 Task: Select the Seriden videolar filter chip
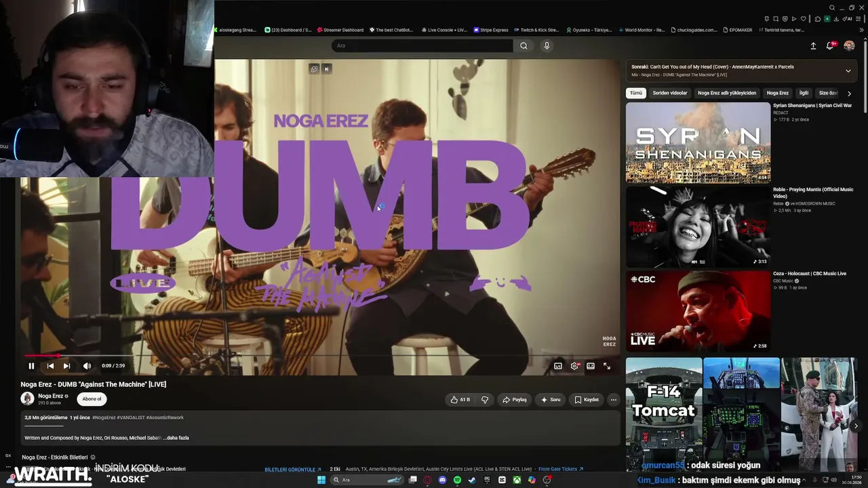pyautogui.click(x=670, y=93)
